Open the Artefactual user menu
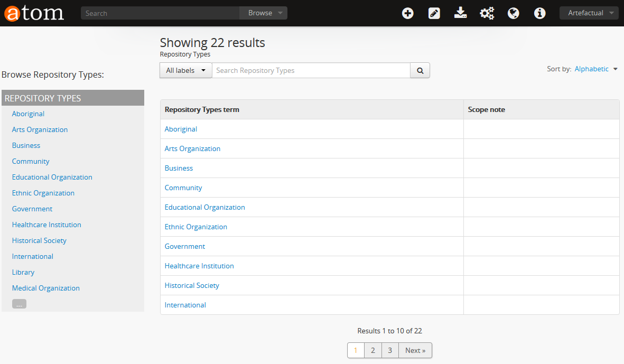Screen dimensions: 624x364 (x=589, y=13)
